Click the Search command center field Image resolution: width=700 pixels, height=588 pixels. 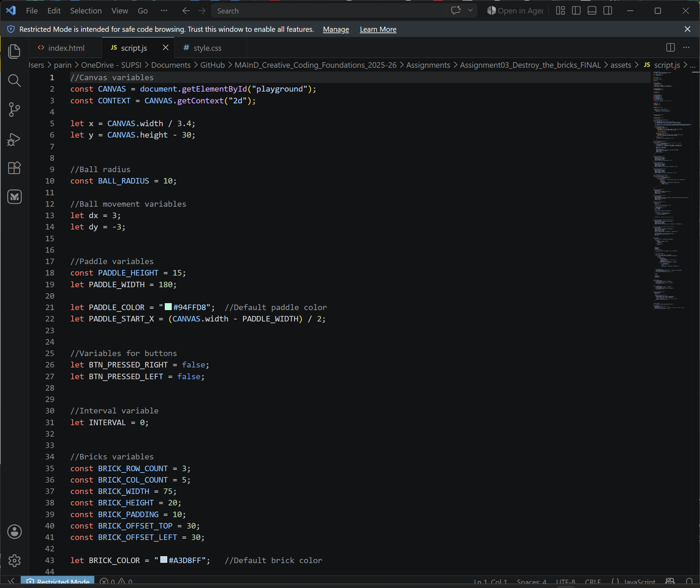(328, 11)
